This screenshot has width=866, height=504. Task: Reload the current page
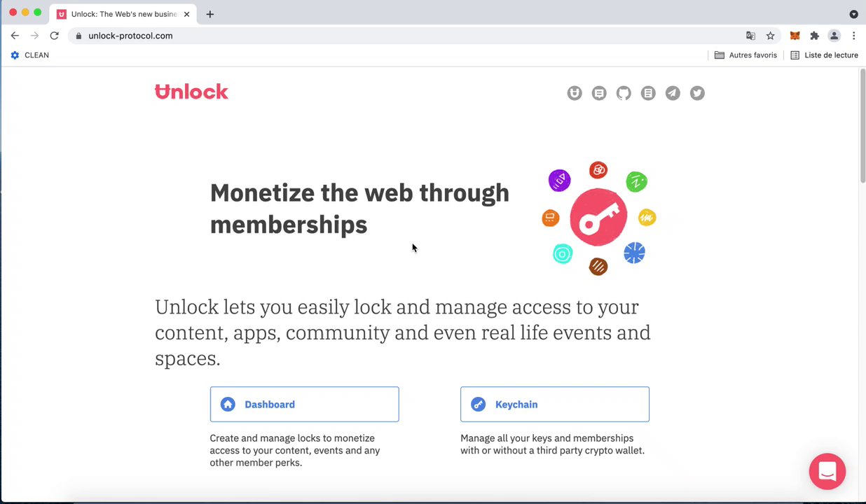pyautogui.click(x=54, y=36)
